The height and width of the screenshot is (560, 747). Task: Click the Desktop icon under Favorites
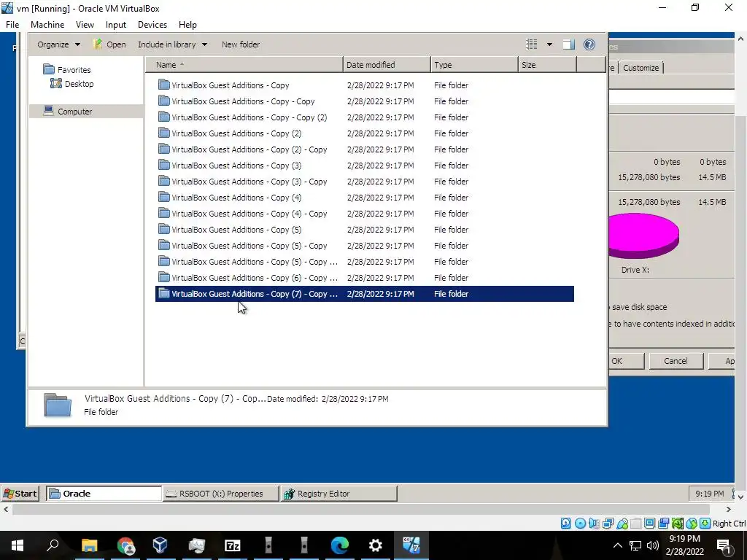56,83
